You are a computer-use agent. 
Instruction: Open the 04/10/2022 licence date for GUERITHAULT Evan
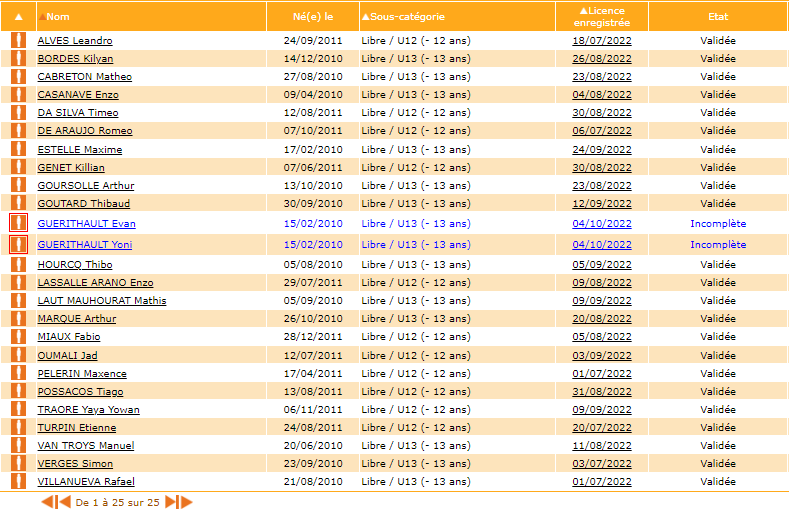click(x=601, y=224)
